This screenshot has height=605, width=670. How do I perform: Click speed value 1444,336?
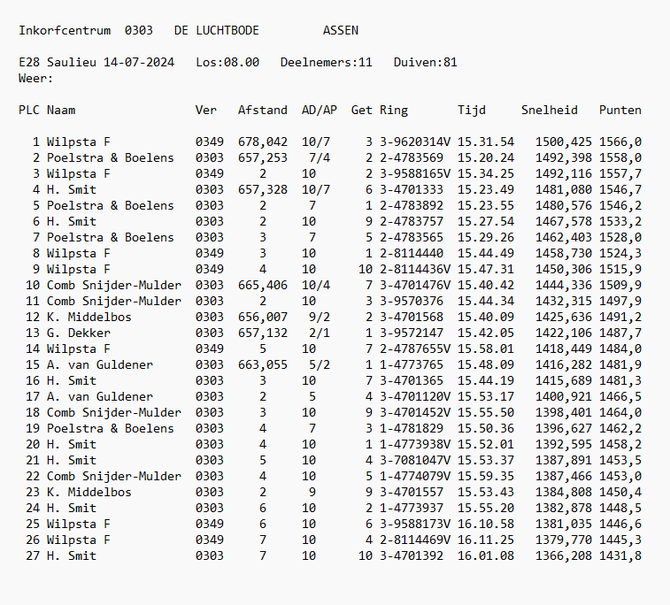(564, 285)
